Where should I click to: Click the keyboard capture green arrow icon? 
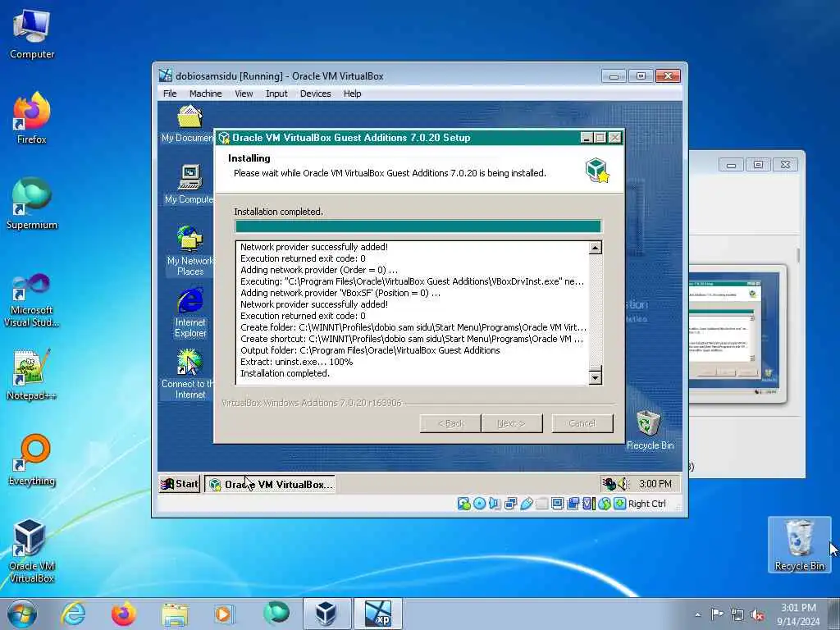click(x=620, y=504)
